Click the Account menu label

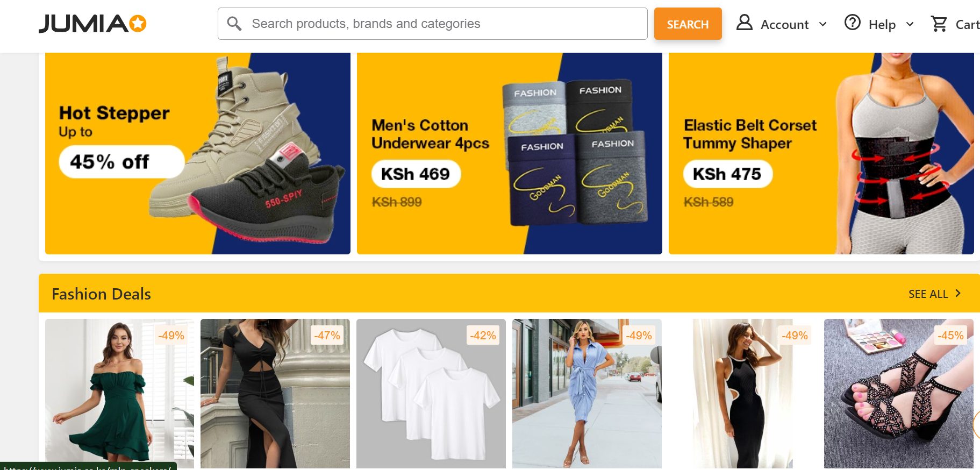click(x=784, y=25)
